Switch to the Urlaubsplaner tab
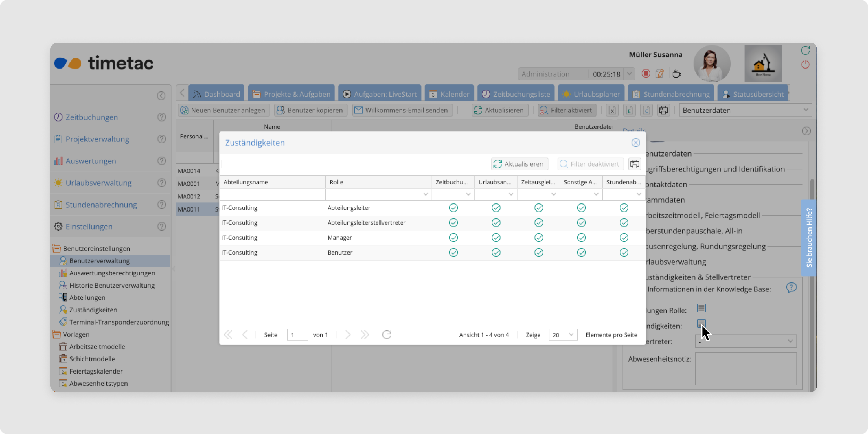Image resolution: width=868 pixels, height=434 pixels. pyautogui.click(x=591, y=94)
